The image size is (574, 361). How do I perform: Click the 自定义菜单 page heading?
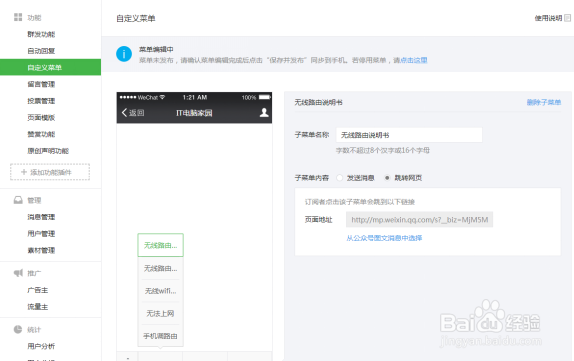point(136,18)
